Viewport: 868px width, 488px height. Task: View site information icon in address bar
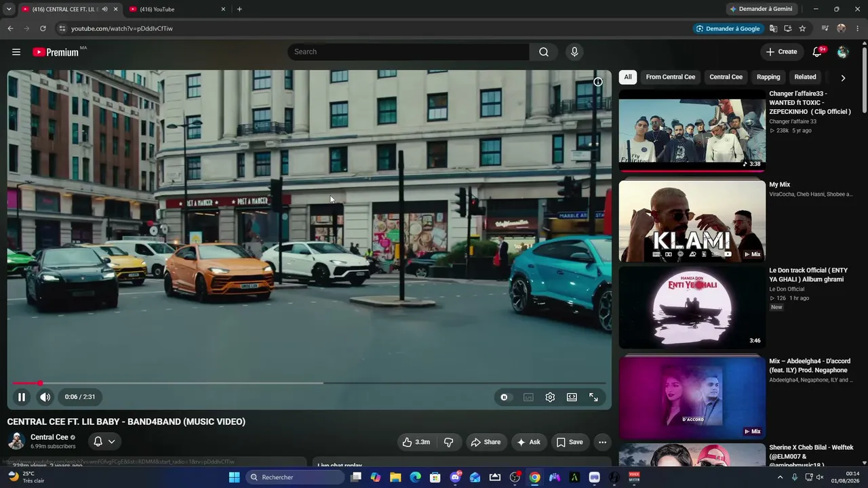[62, 28]
